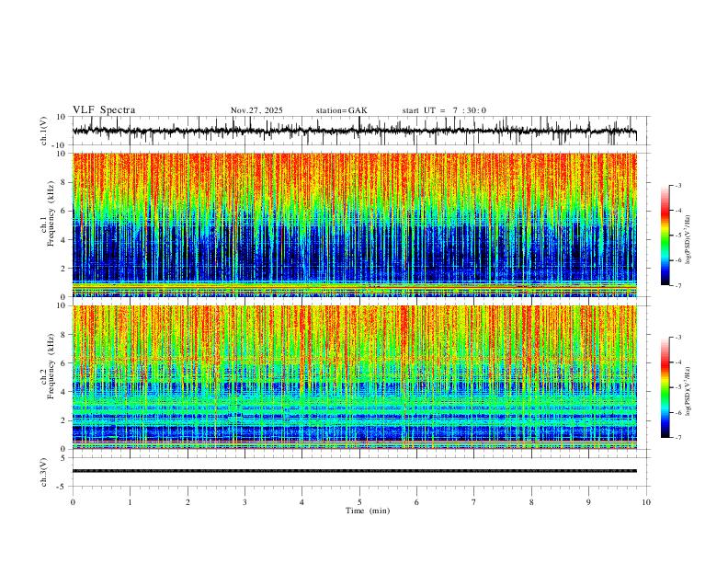This screenshot has height=563, width=728.
Task: Click time axis tick "7"
Action: click(x=474, y=502)
